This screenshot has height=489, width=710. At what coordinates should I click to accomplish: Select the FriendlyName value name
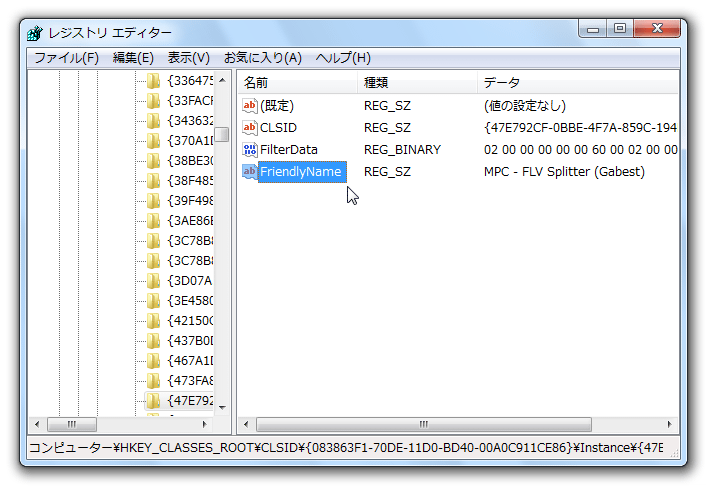point(301,172)
